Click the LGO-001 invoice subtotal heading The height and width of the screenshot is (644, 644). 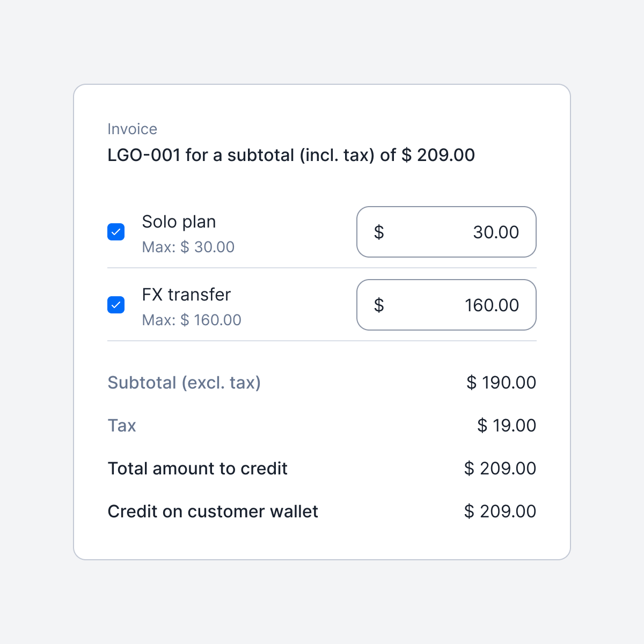(291, 155)
